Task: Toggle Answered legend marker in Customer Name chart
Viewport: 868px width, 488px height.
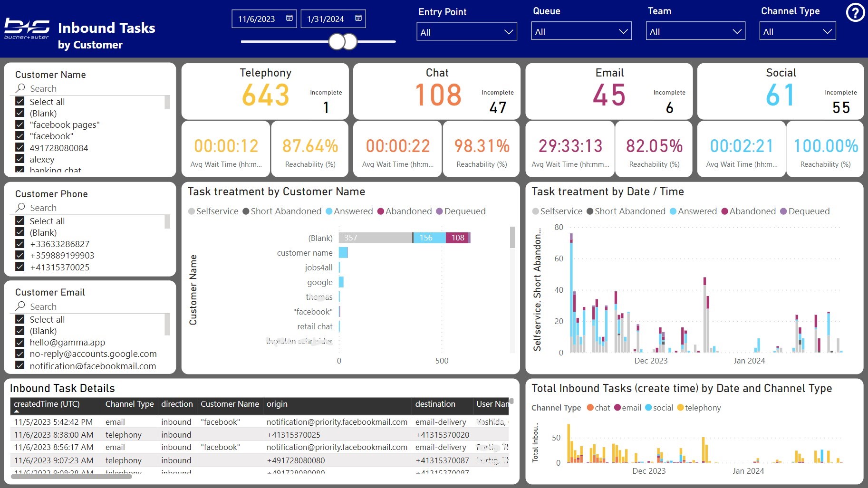Action: click(329, 211)
